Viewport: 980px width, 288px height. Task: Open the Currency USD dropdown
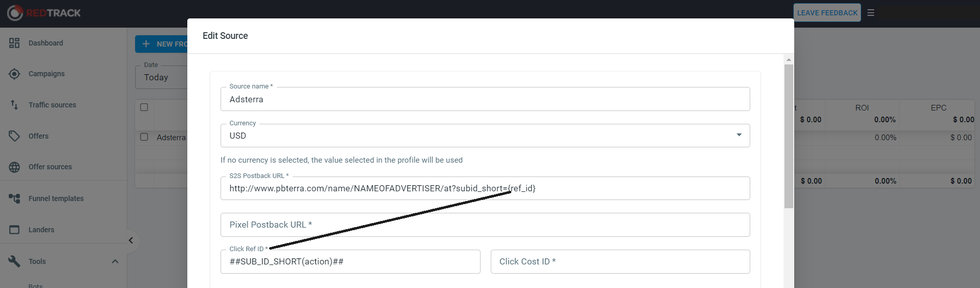pos(485,136)
